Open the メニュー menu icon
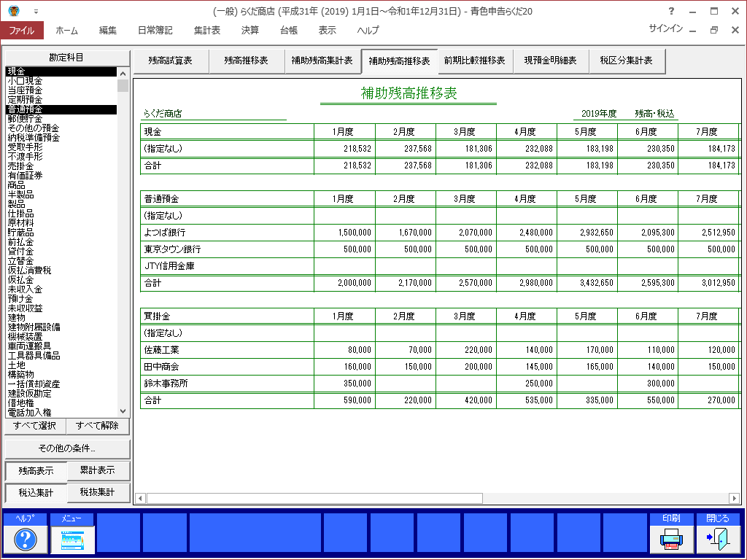Image resolution: width=747 pixels, height=560 pixels. (72, 539)
